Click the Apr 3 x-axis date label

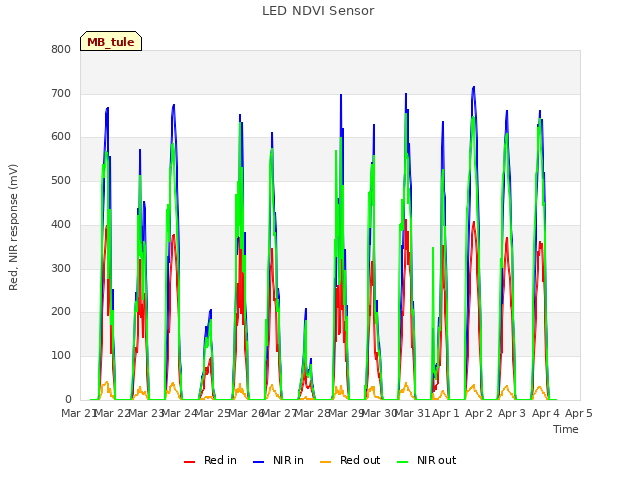point(512,413)
